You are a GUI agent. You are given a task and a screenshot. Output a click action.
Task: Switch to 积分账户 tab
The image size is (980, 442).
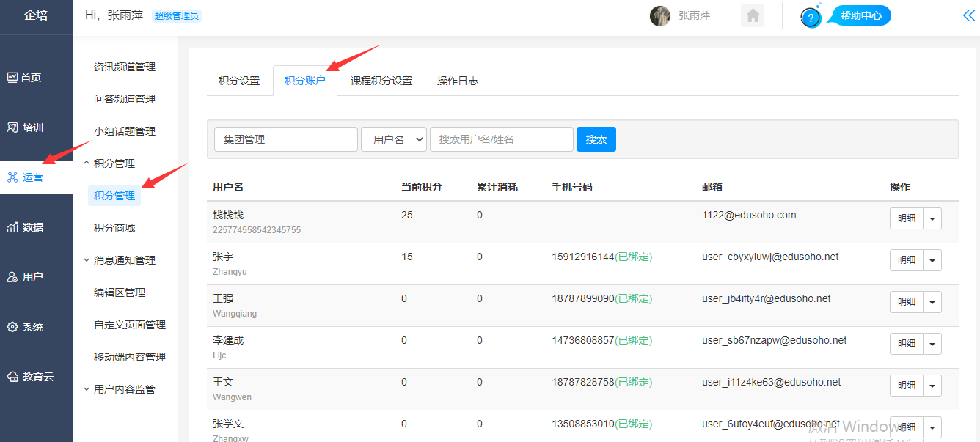pos(305,81)
